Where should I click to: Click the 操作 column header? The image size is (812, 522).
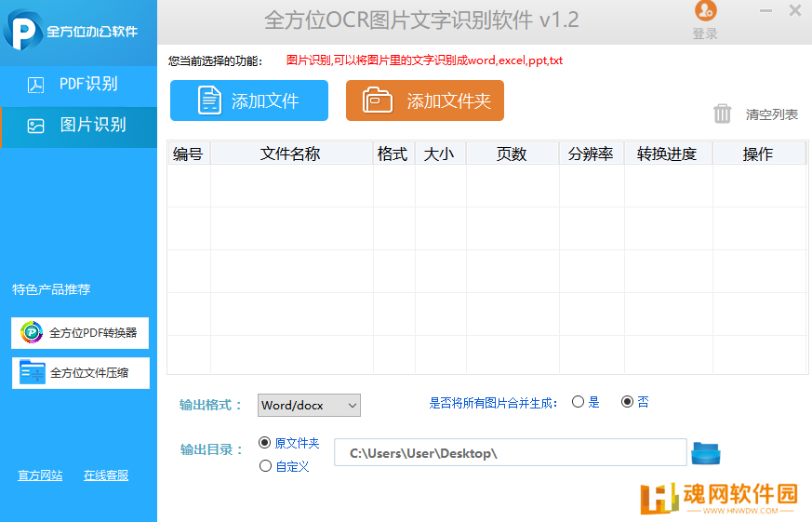click(x=759, y=154)
